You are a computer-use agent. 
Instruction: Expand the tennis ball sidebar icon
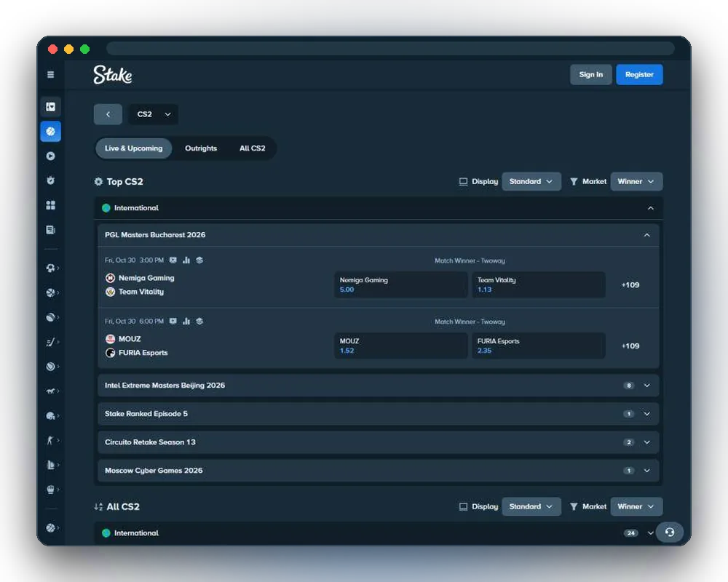(51, 367)
